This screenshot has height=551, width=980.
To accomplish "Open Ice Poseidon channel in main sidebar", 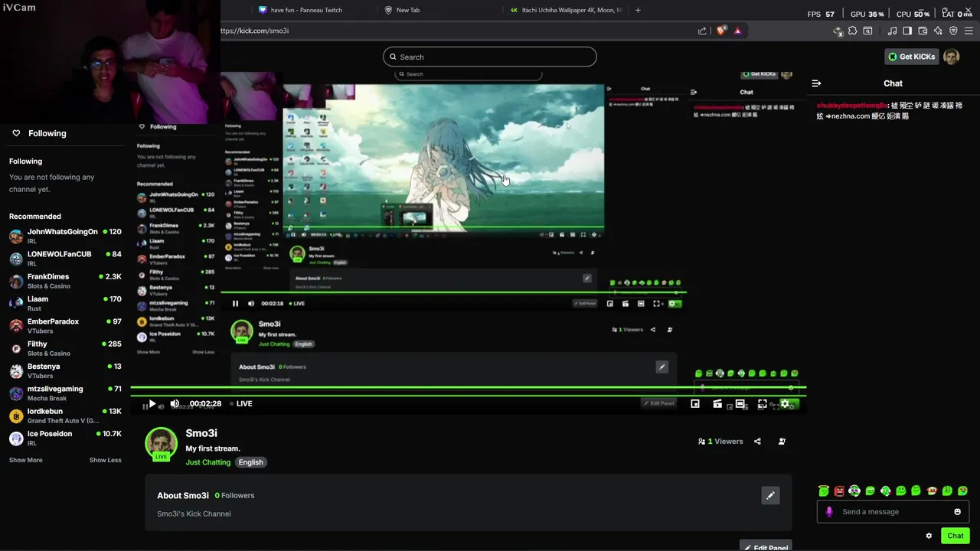I will [65, 438].
